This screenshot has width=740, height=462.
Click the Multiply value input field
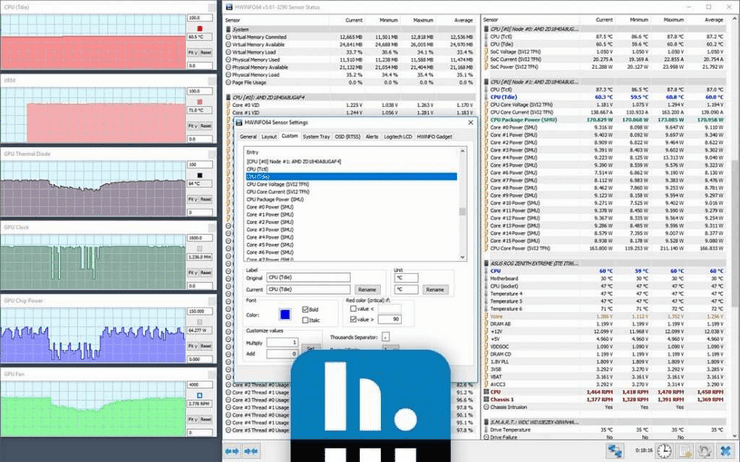282,342
